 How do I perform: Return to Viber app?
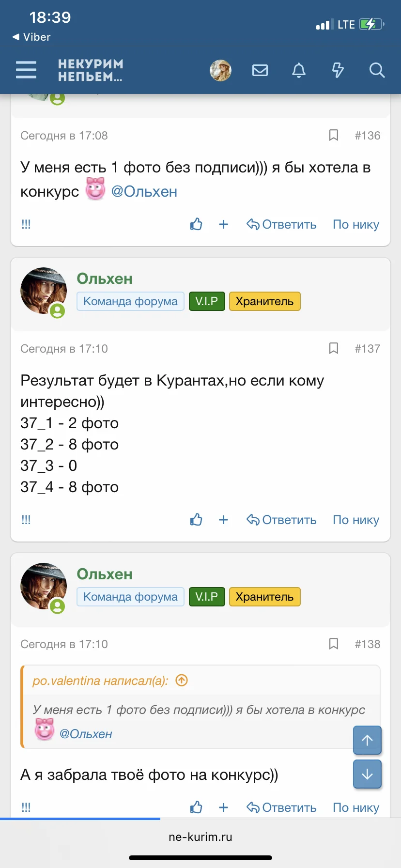point(30,36)
